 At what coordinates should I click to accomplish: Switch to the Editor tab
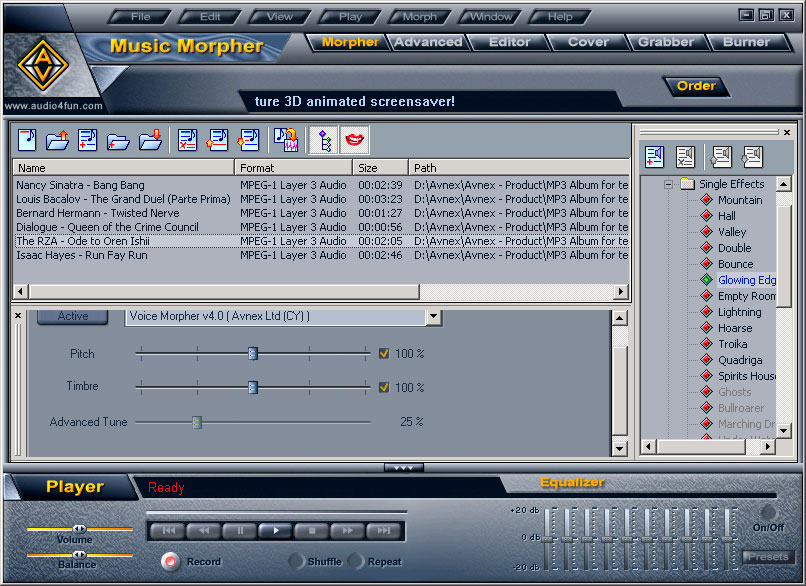(509, 42)
